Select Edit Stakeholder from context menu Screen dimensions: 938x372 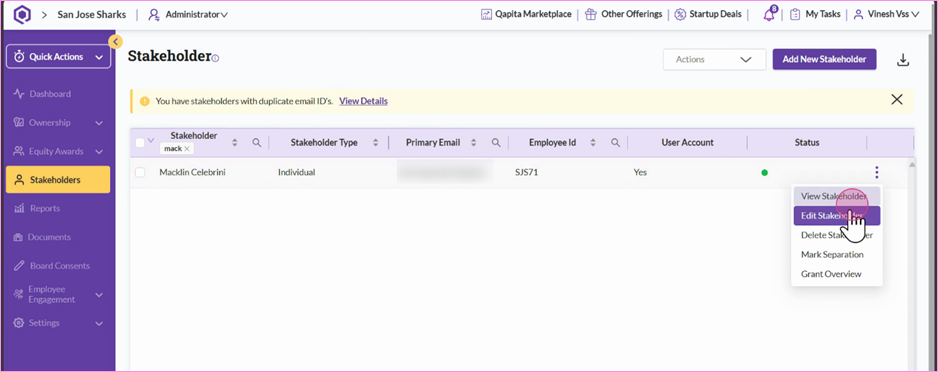pos(837,216)
